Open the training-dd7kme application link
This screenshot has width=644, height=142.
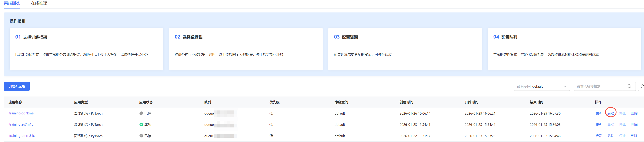tap(21, 113)
